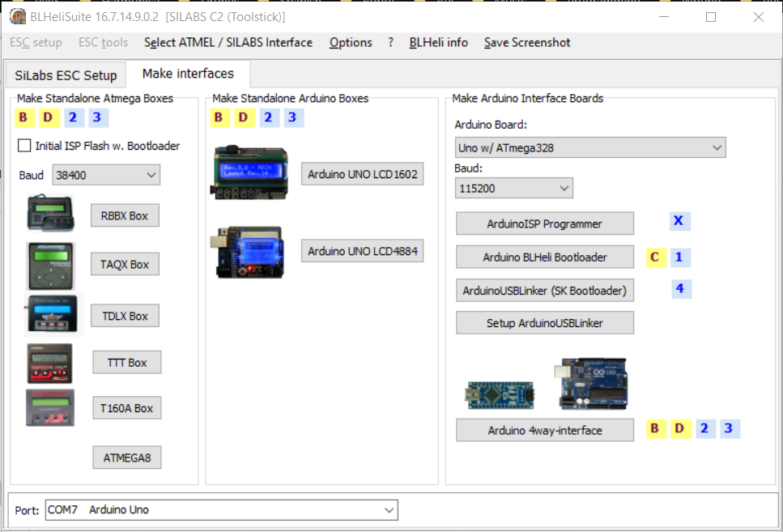
Task: Click 2 badge under Standalone Atmega Boxes
Action: [73, 118]
